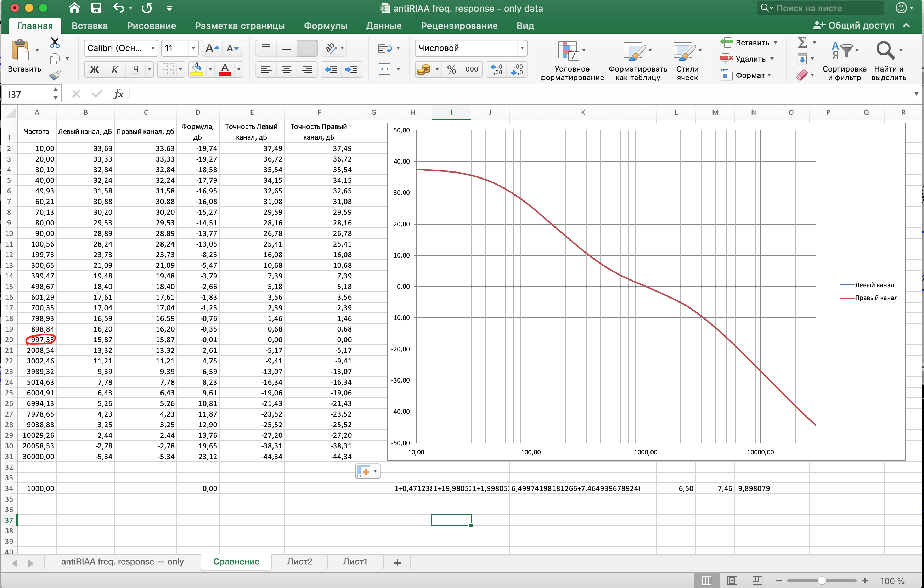The image size is (924, 588).
Task: Switch to Page Layout view in status bar
Action: pyautogui.click(x=732, y=580)
